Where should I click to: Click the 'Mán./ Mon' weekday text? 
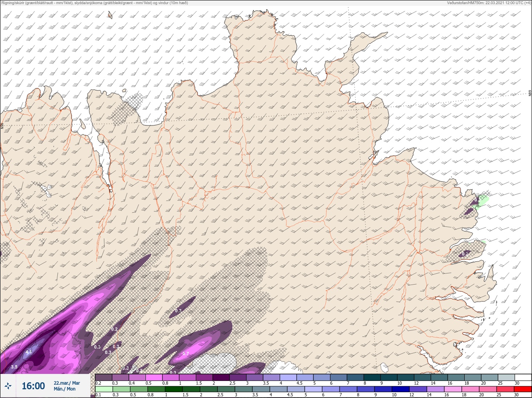(x=65, y=389)
